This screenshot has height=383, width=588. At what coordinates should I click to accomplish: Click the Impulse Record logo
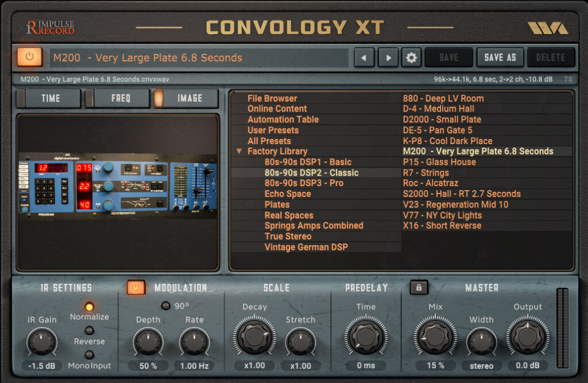[51, 28]
